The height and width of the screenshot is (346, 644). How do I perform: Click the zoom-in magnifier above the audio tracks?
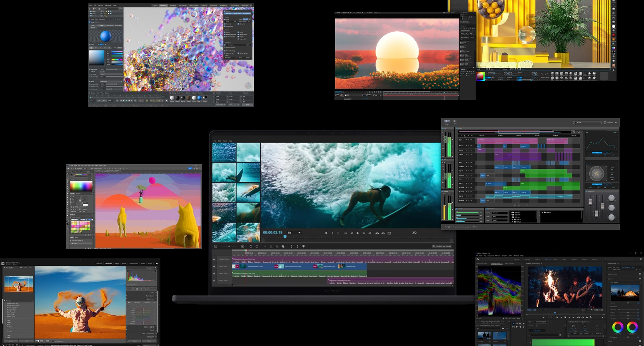pyautogui.click(x=574, y=132)
